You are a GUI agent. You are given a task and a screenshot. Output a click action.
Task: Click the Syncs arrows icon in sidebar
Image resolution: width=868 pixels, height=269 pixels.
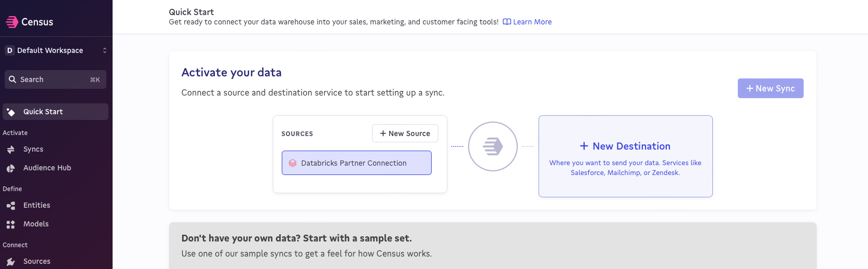click(x=11, y=150)
